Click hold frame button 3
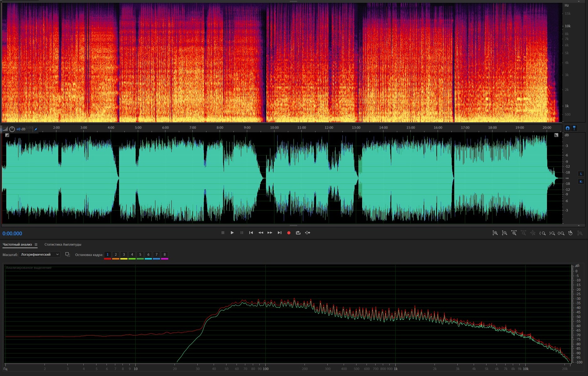 pyautogui.click(x=124, y=254)
